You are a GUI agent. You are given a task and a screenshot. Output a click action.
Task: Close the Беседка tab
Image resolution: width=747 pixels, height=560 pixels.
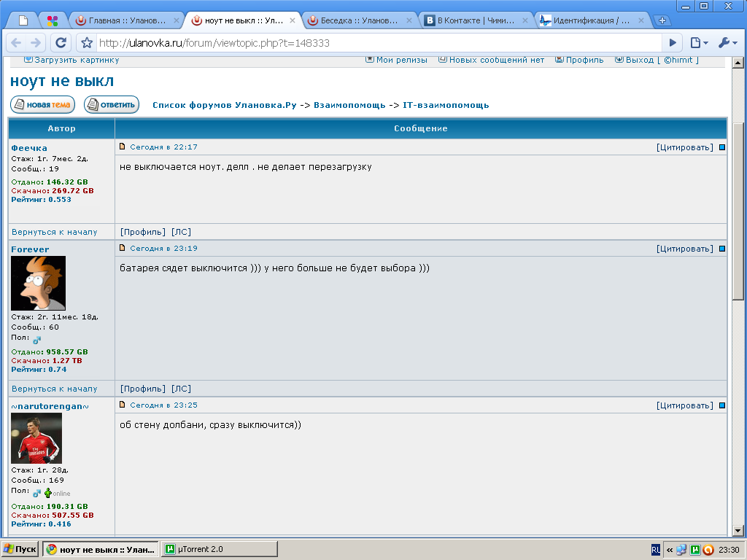tap(409, 20)
